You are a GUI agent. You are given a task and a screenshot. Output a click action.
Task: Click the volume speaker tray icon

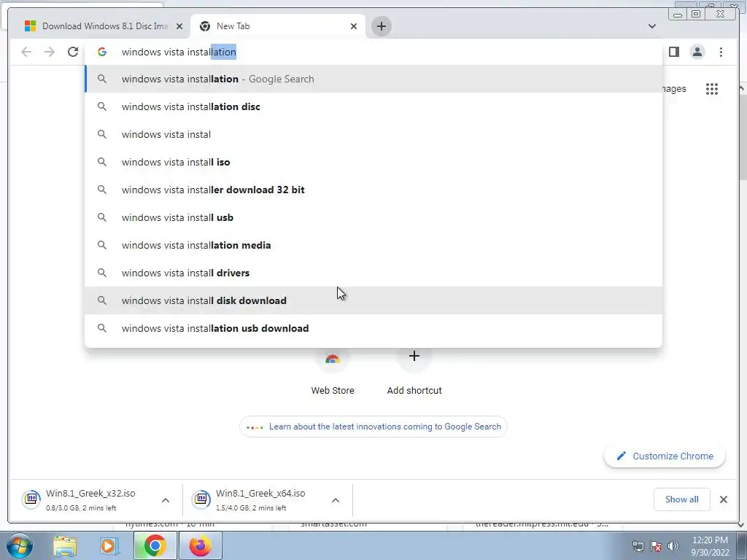(x=673, y=546)
